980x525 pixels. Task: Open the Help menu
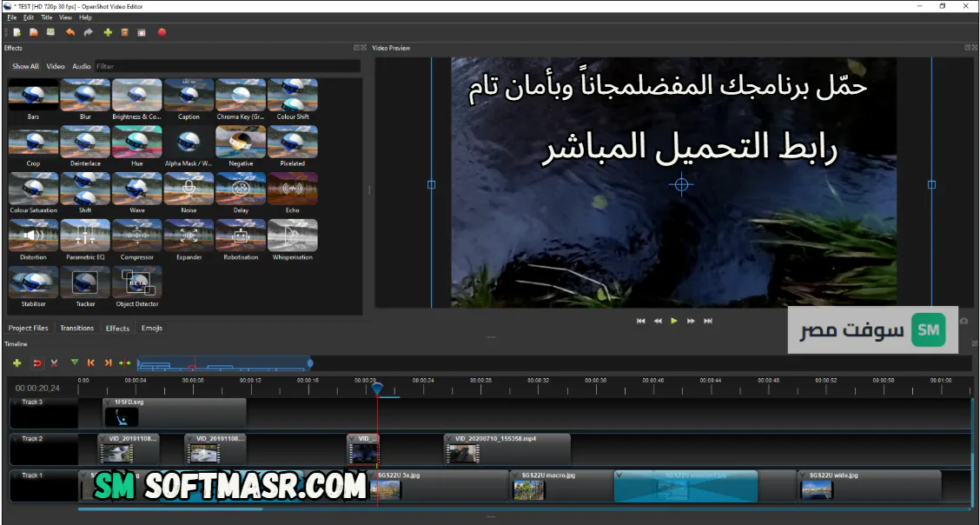pos(86,17)
